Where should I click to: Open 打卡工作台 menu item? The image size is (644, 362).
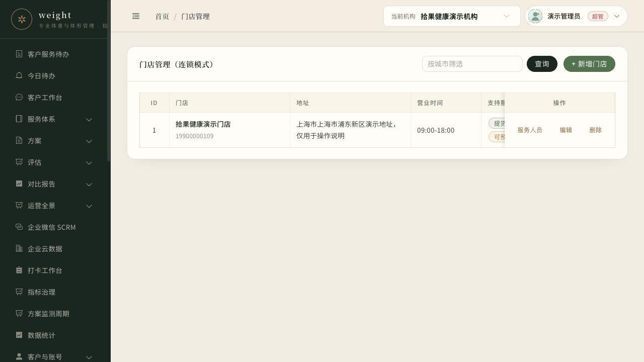coord(55,270)
